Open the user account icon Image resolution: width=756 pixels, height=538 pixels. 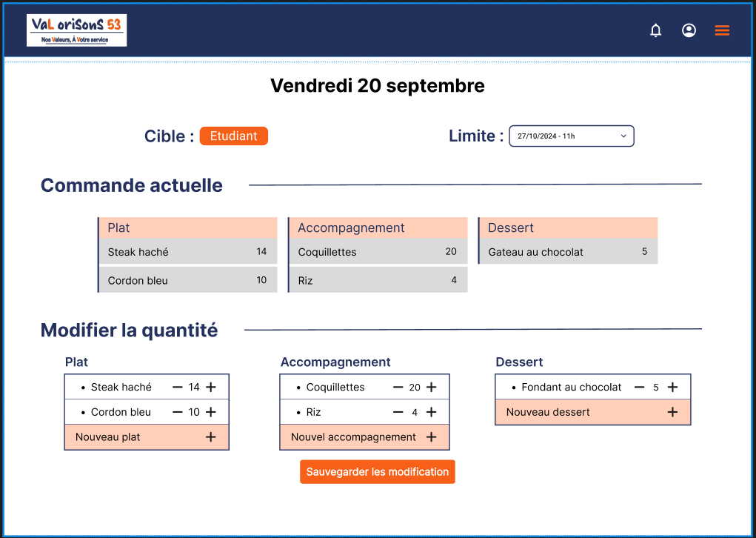tap(689, 30)
